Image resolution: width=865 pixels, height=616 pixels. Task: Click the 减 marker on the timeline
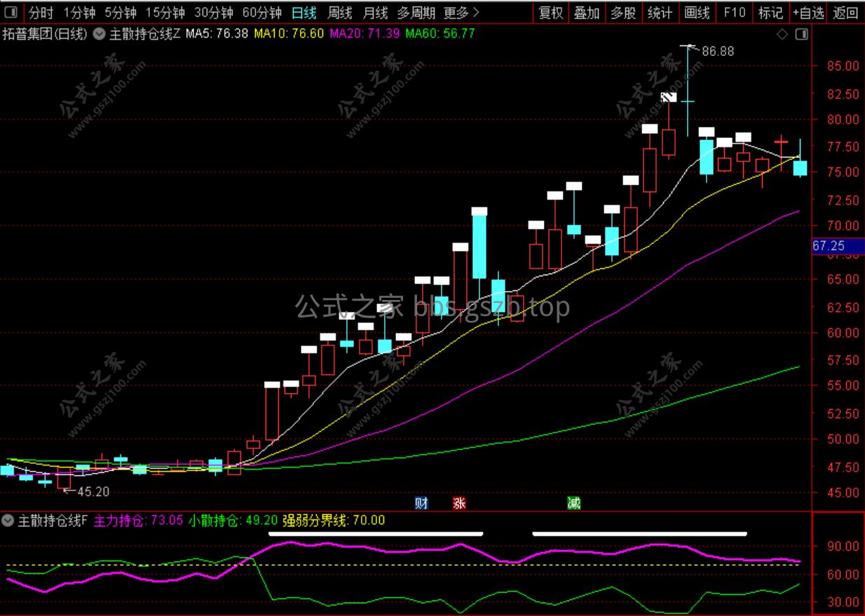click(573, 503)
